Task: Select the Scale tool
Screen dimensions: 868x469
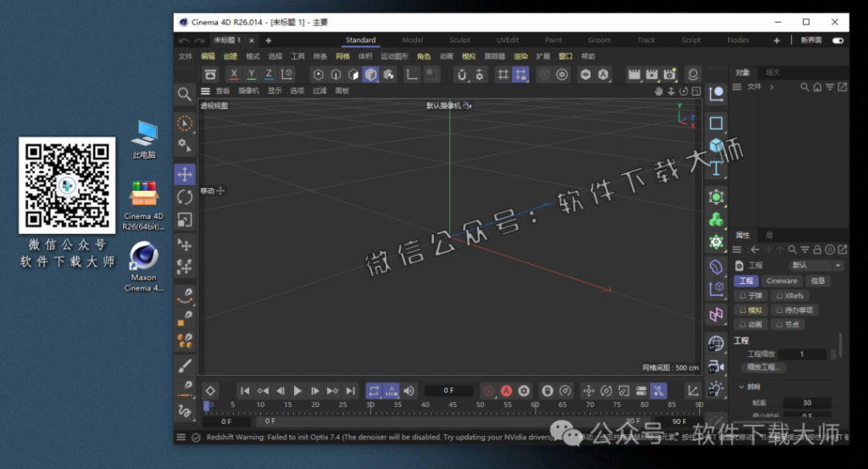Action: point(184,220)
